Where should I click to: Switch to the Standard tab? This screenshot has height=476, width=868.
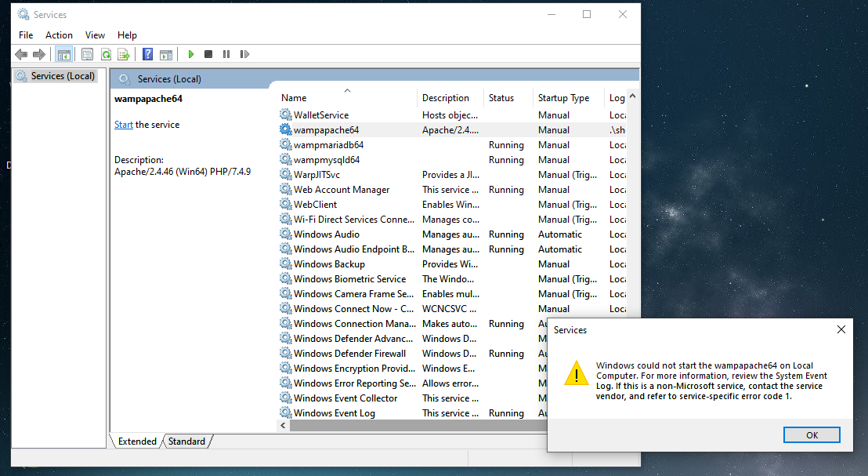pyautogui.click(x=186, y=441)
